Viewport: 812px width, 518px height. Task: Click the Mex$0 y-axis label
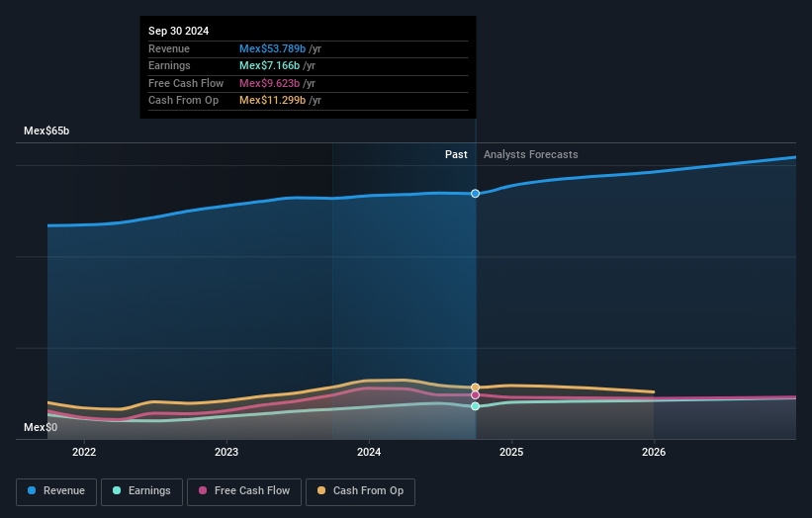point(41,427)
